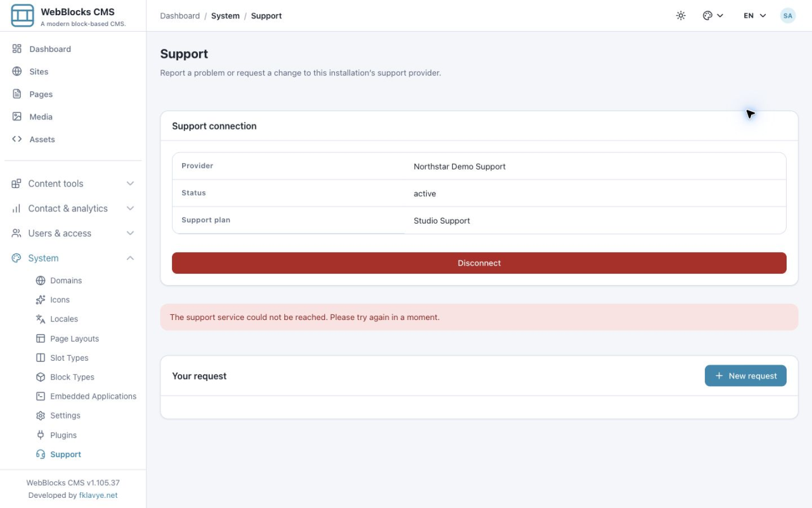
Task: Open Sites via the globe icon
Action: 17,72
